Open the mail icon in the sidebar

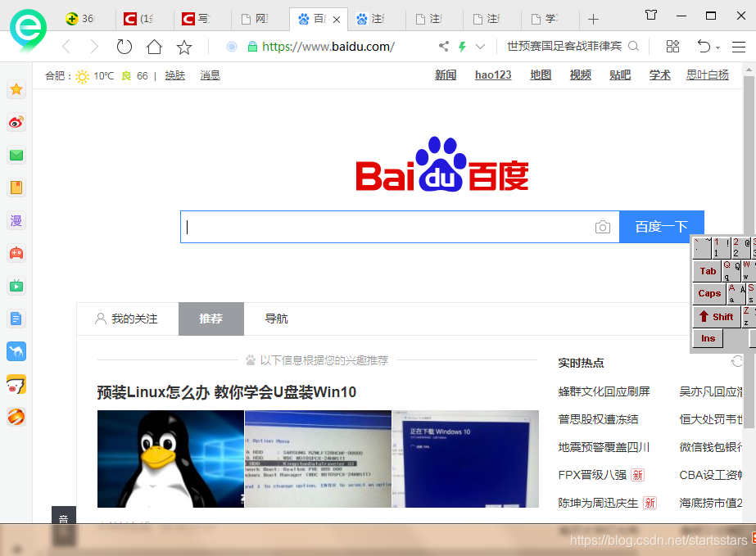point(16,154)
